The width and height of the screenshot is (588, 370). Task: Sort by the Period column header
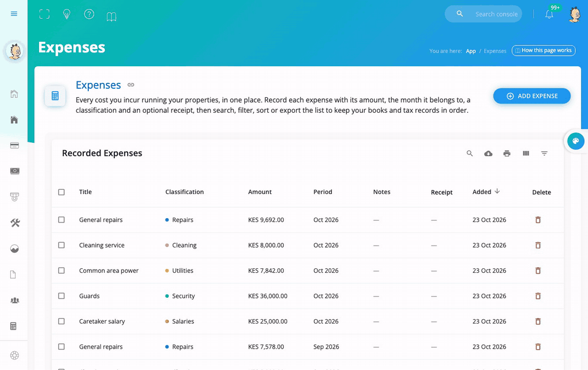[322, 192]
